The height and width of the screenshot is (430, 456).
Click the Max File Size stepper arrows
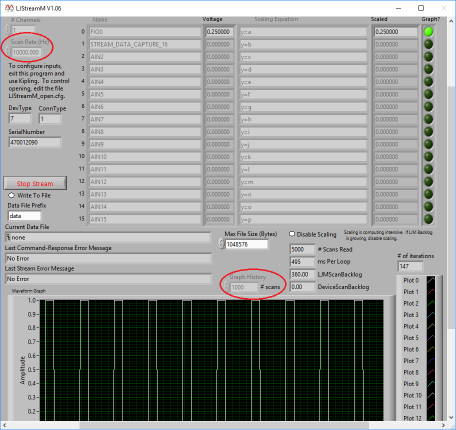pyautogui.click(x=222, y=244)
